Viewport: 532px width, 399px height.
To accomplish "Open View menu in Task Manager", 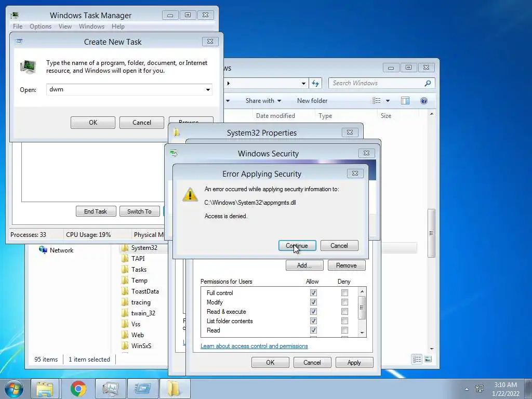I will pos(65,26).
